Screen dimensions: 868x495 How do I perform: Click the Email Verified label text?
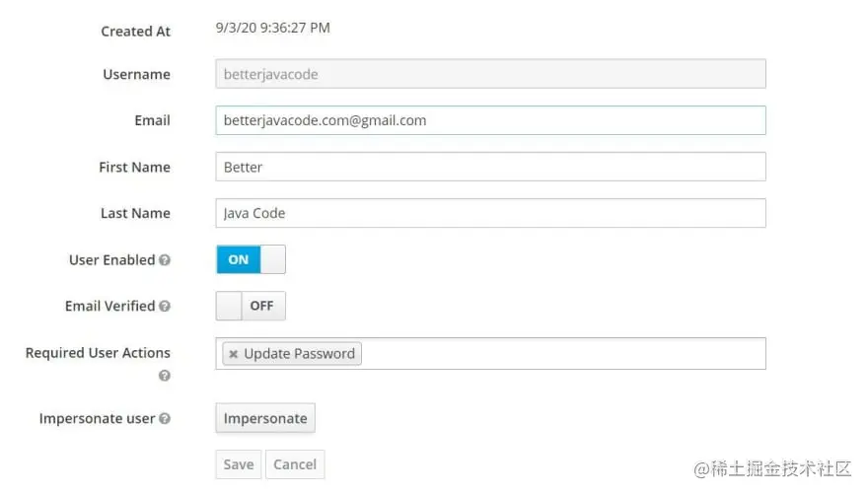coord(110,306)
